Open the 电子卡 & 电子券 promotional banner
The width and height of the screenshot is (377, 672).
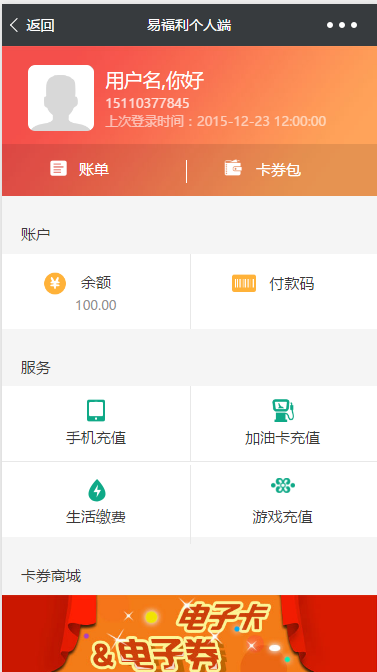click(x=189, y=633)
